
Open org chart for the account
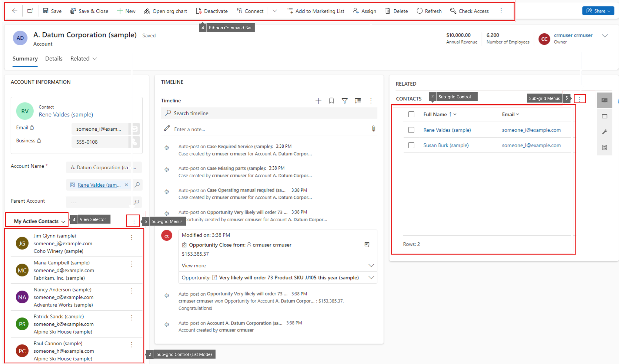click(165, 11)
